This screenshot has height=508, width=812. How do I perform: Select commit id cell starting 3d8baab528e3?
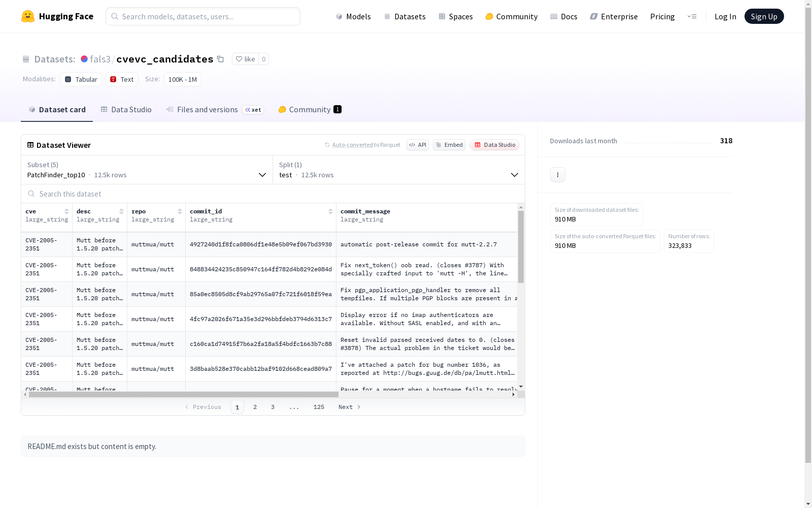(x=261, y=369)
